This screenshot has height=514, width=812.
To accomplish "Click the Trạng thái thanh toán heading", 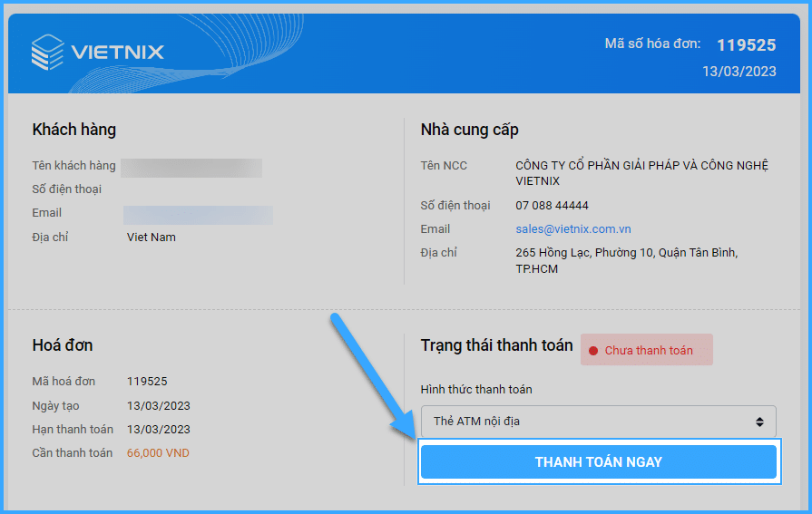I will 496,345.
